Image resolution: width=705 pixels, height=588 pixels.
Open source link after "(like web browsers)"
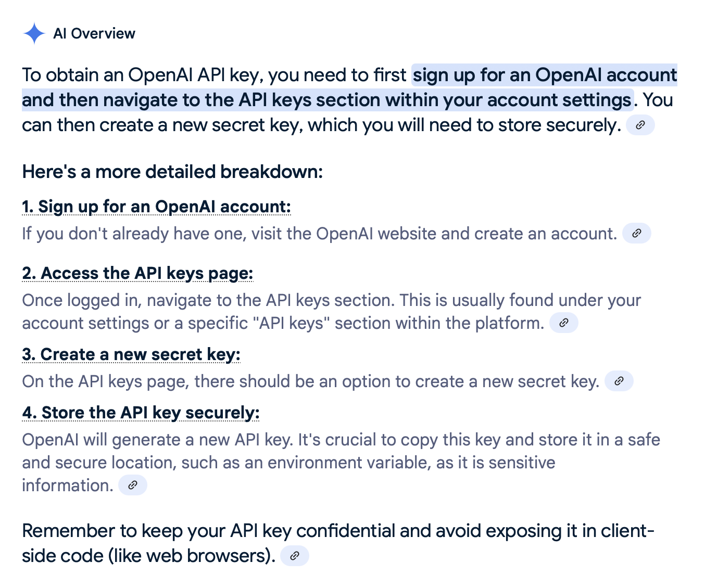click(294, 556)
